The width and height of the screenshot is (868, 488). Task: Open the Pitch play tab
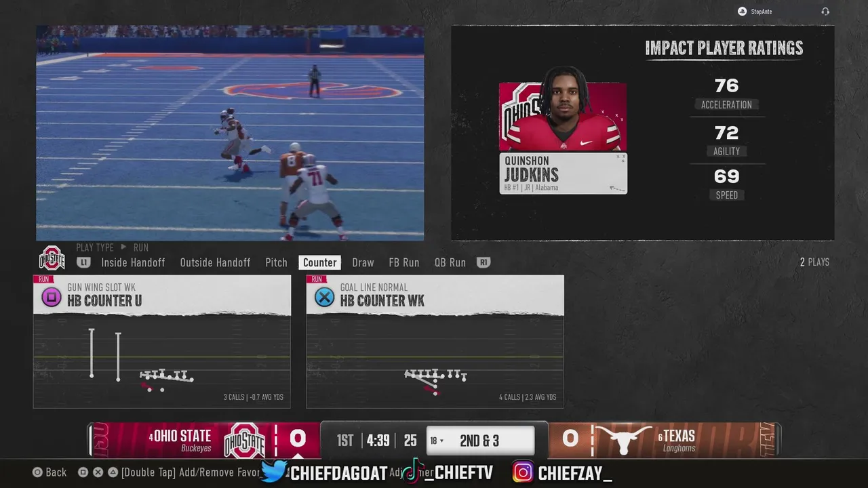tap(276, 262)
